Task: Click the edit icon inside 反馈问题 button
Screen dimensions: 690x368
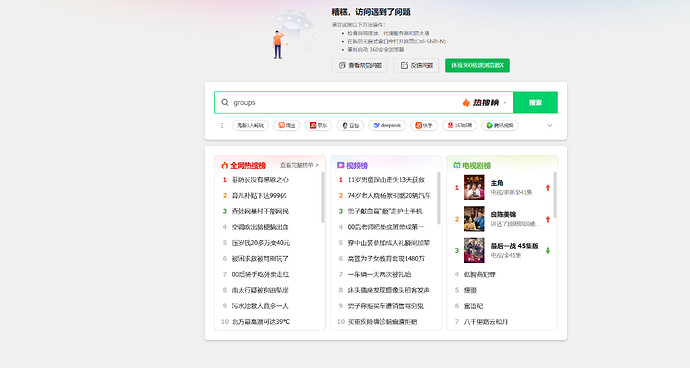Action: point(404,66)
